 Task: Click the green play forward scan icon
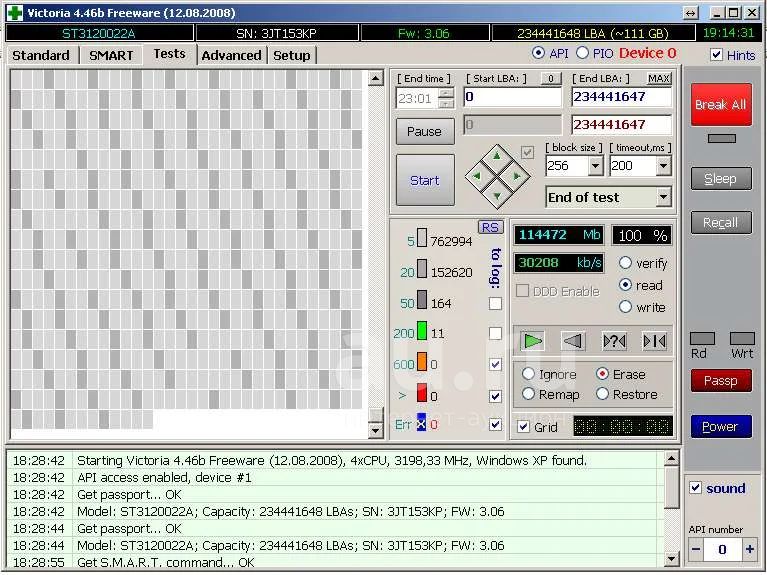[532, 341]
